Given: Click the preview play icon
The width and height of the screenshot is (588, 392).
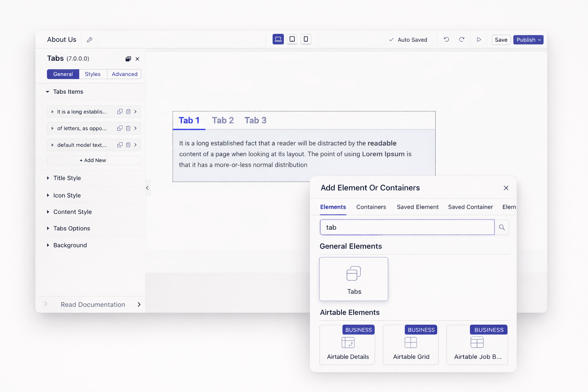Looking at the screenshot, I should [x=479, y=39].
